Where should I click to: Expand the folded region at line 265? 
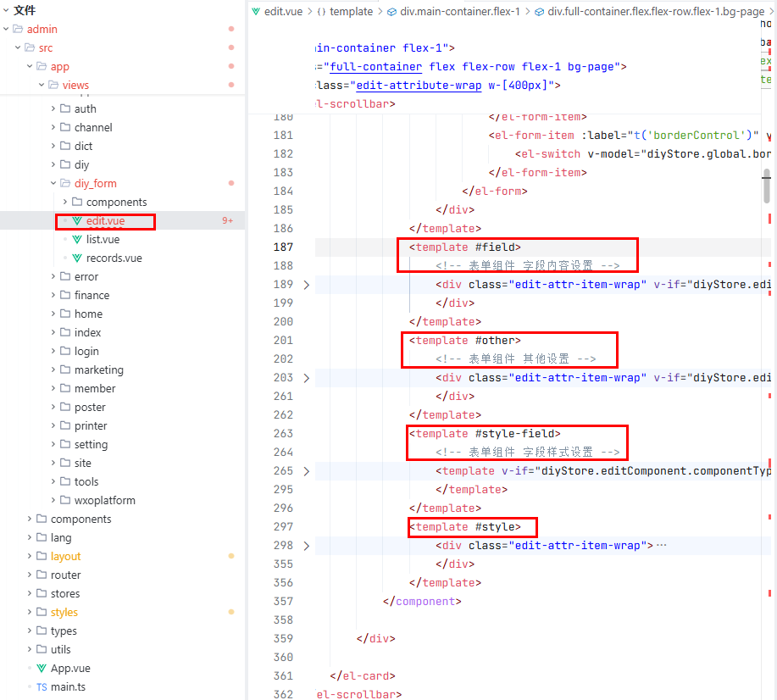pyautogui.click(x=307, y=471)
